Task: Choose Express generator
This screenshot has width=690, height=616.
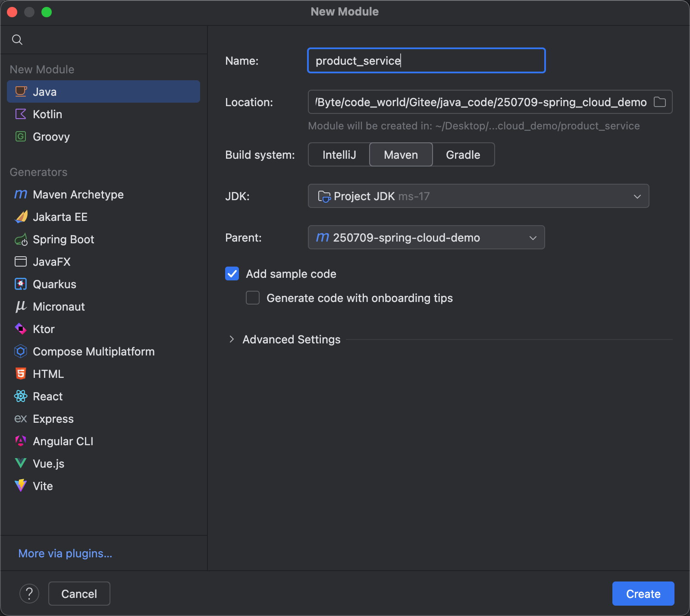Action: (103, 418)
